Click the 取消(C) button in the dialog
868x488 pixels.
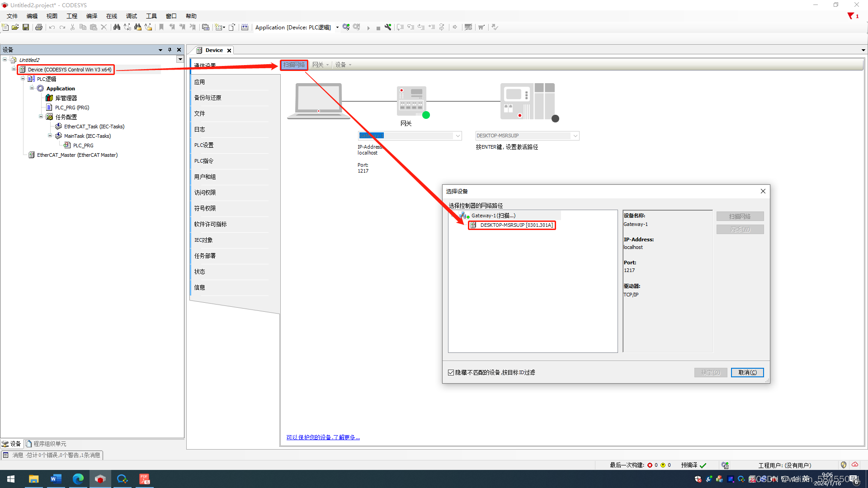tap(747, 372)
